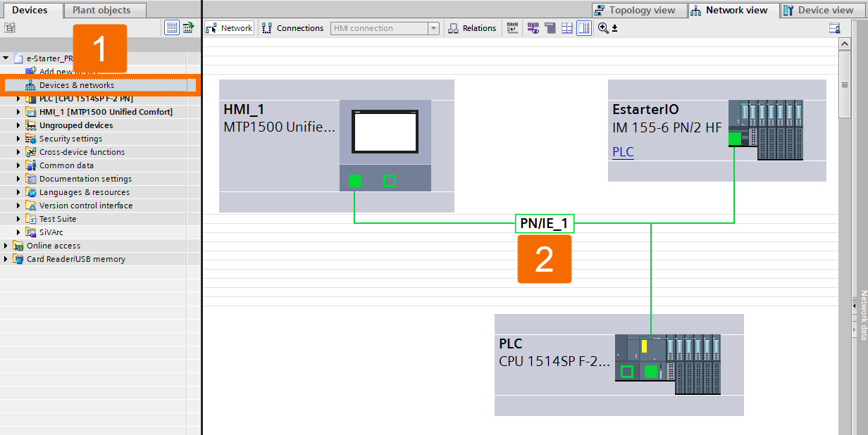Select the EstarterIO IM 155-6 module image

(766, 130)
